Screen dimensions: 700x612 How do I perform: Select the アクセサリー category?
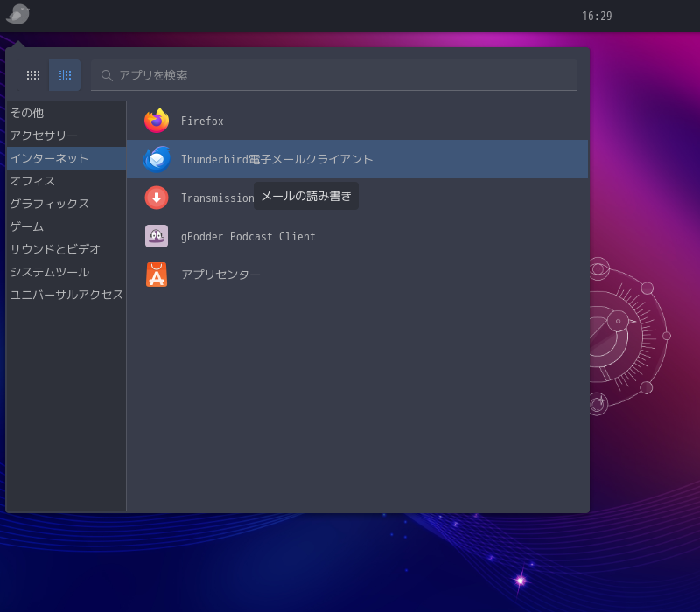(66, 136)
